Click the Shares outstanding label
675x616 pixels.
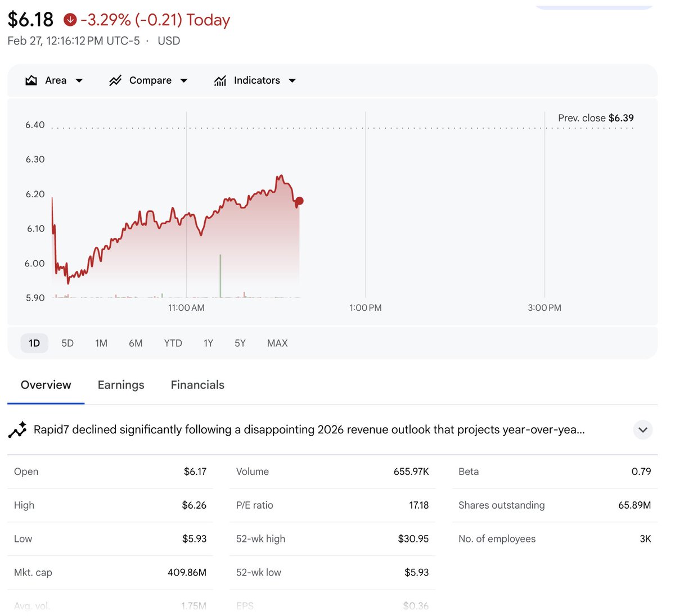[x=502, y=505]
